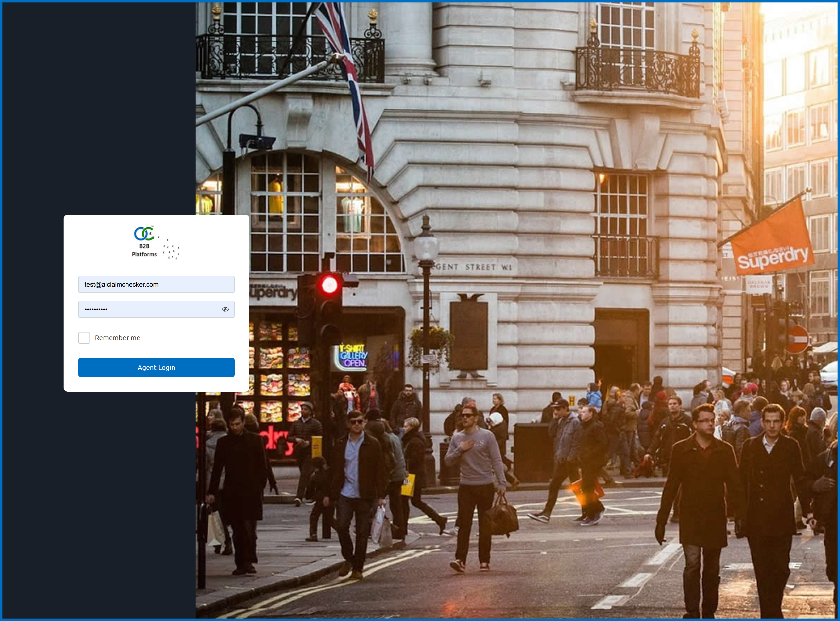The height and width of the screenshot is (621, 840).
Task: Select the password input field
Action: 150,309
